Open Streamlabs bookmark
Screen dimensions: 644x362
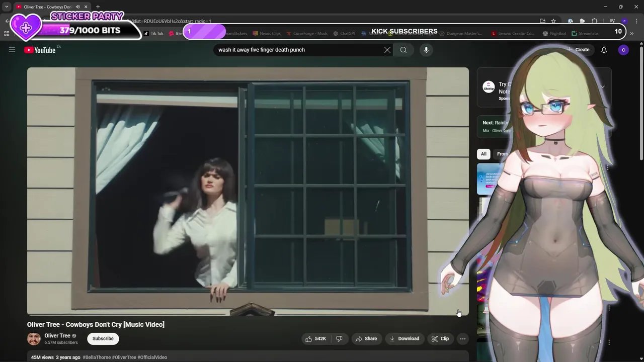pyautogui.click(x=585, y=34)
